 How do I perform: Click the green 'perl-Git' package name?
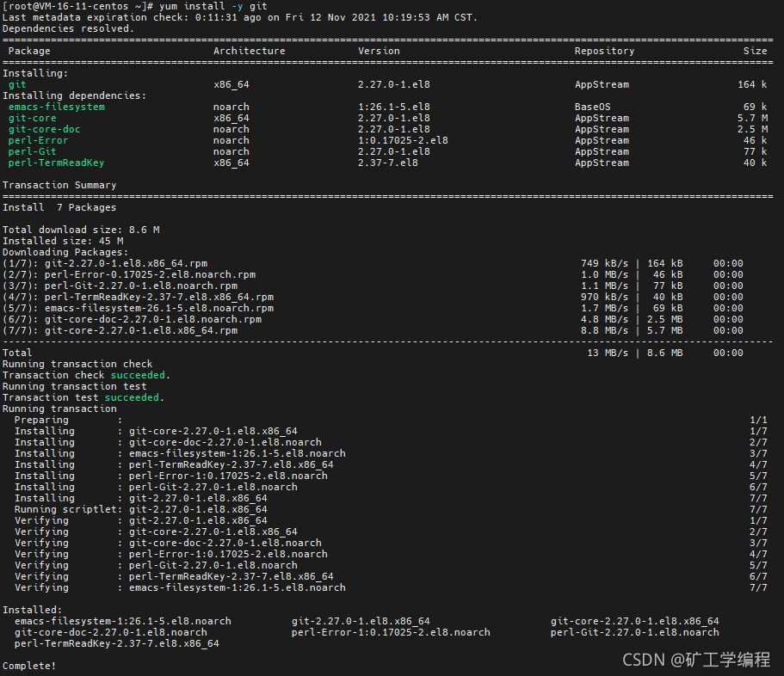coord(33,151)
